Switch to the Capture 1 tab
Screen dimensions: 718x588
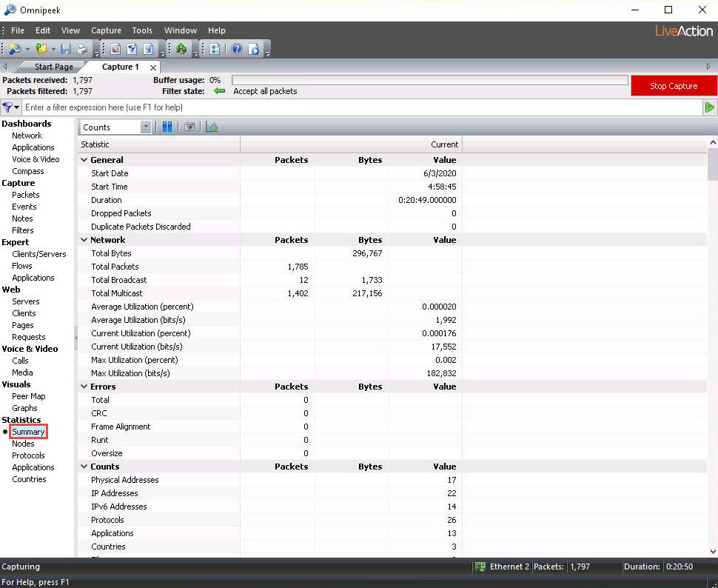[x=120, y=67]
